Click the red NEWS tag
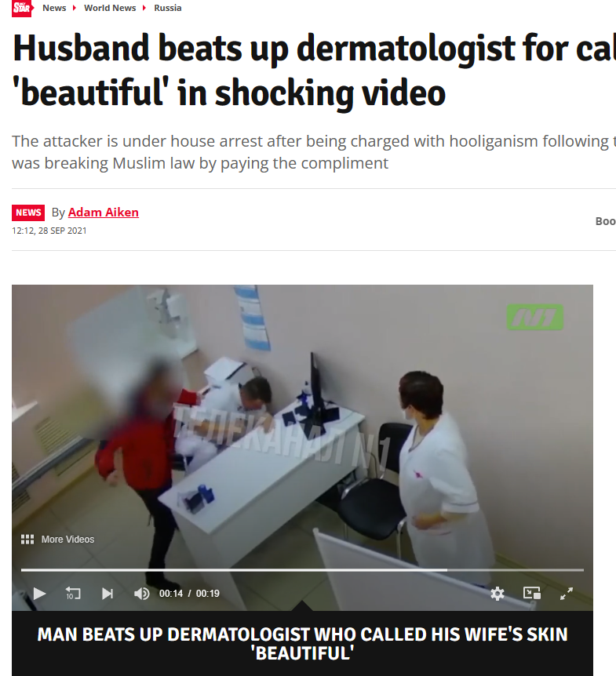This screenshot has height=676, width=616. 28,213
